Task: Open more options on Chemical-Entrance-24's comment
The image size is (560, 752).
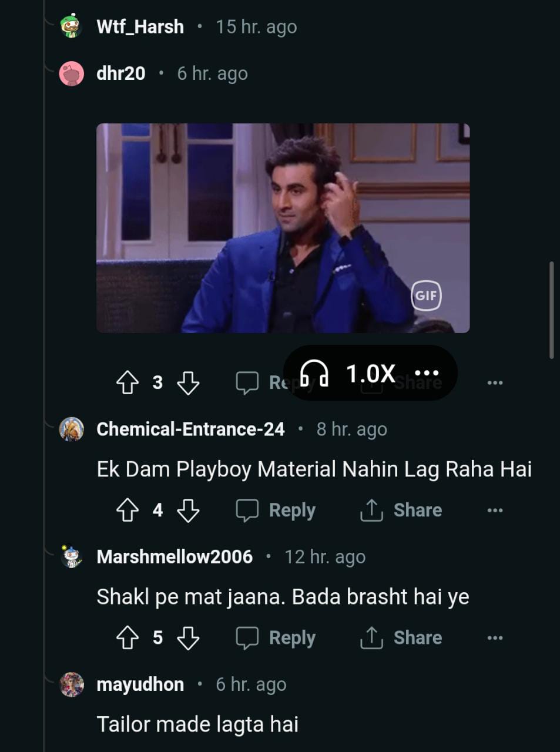Action: 495,510
